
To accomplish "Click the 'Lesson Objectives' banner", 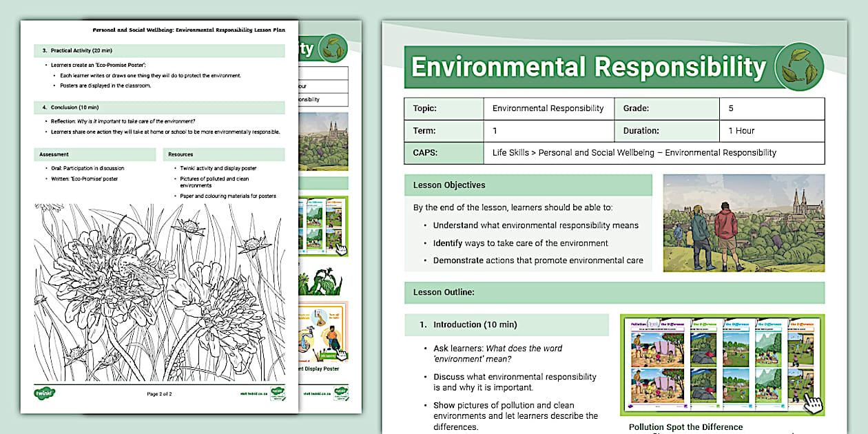I will 528,185.
